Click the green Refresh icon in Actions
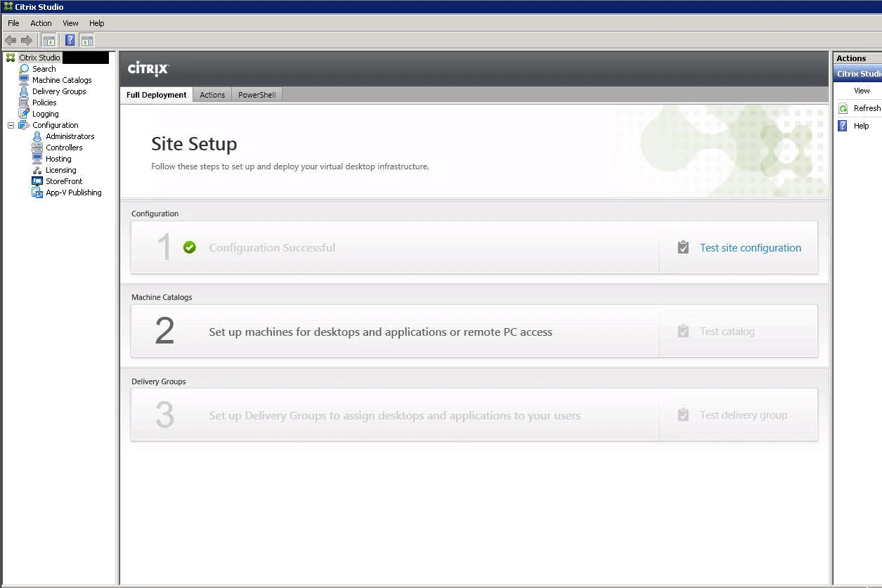Viewport: 882px width, 588px height. tap(843, 108)
